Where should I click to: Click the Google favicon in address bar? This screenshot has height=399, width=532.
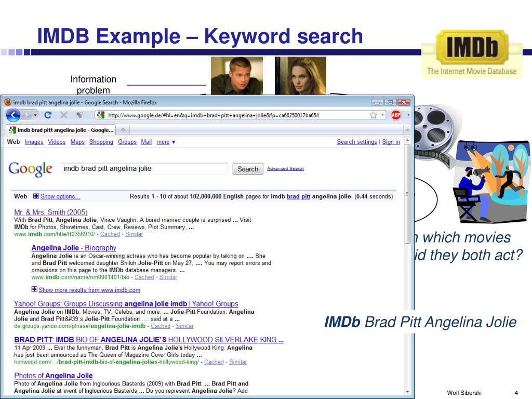[100, 115]
